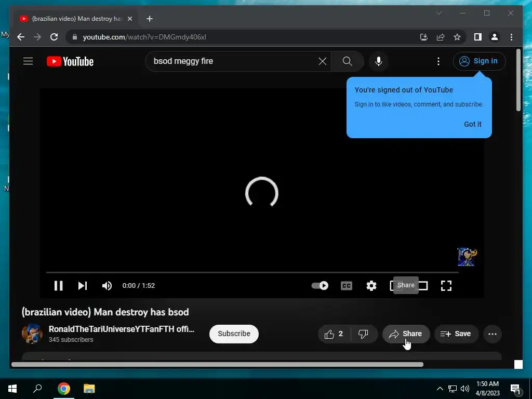Pause the video in the player
This screenshot has width=532, height=399.
coord(58,286)
